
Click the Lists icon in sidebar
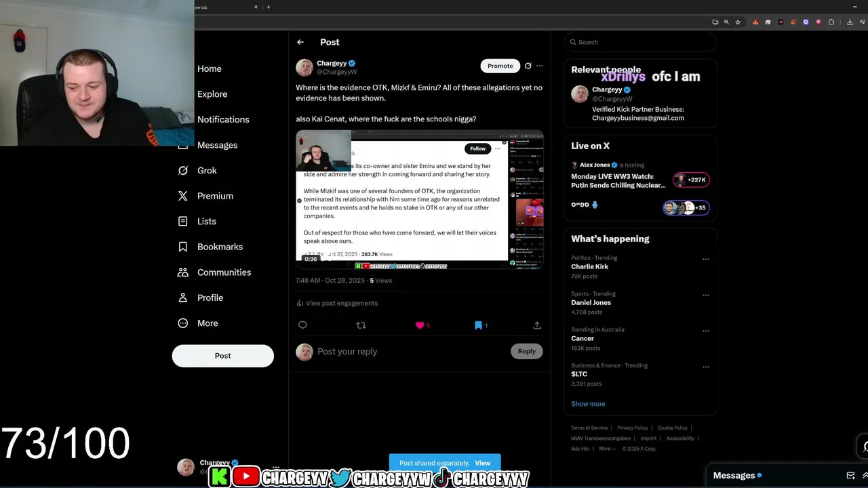pos(183,222)
